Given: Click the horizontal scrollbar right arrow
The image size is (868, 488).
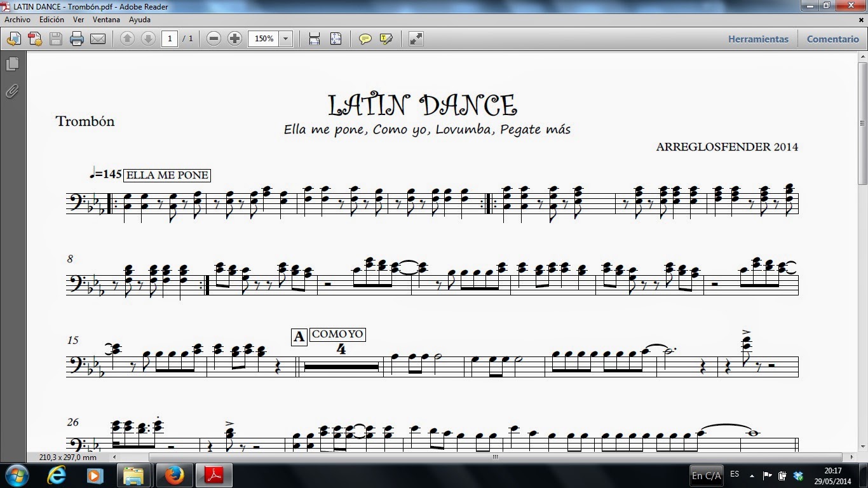Looking at the screenshot, I should (851, 457).
